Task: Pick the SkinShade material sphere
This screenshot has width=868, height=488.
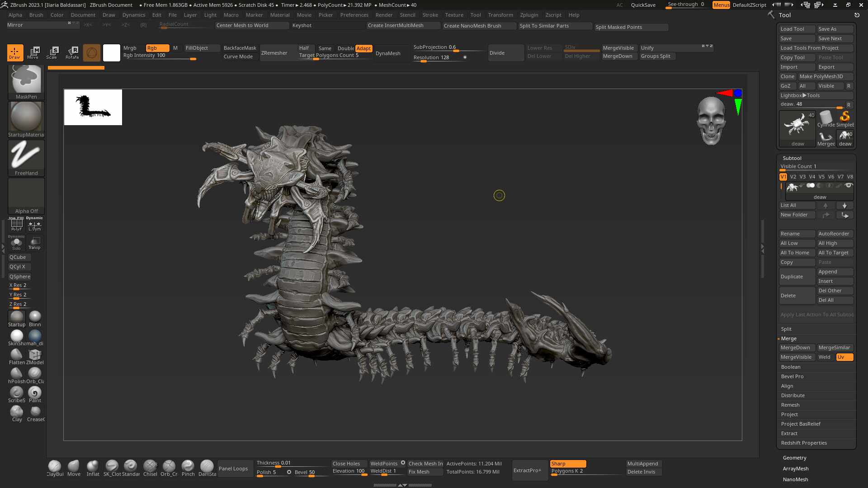Action: tap(17, 338)
